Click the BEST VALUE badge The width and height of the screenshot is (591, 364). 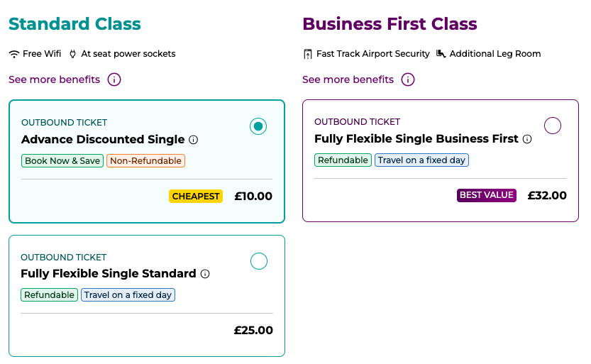(487, 195)
